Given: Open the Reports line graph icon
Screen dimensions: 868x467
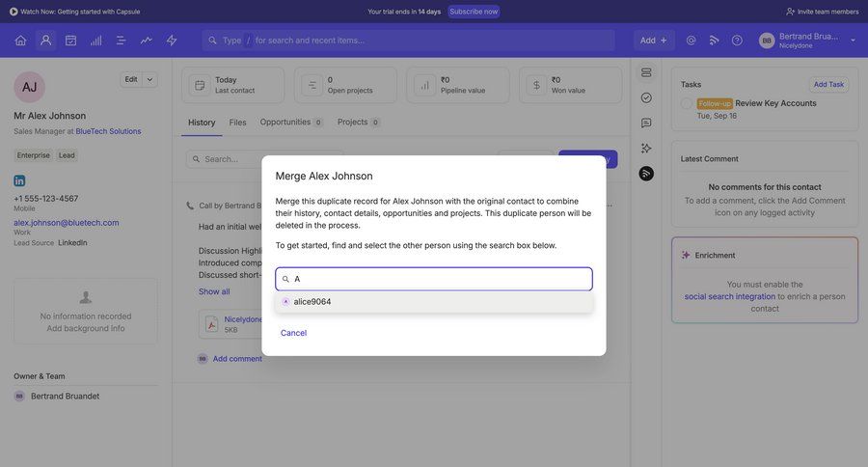Looking at the screenshot, I should tap(146, 41).
